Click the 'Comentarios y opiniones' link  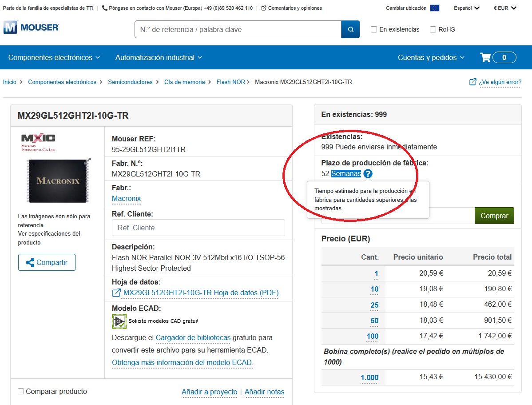coord(295,8)
